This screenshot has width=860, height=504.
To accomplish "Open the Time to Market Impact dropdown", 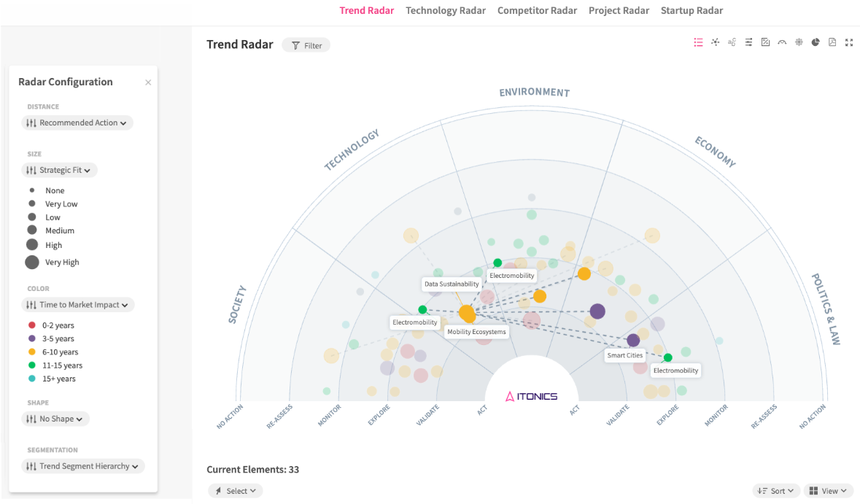I will [x=78, y=305].
